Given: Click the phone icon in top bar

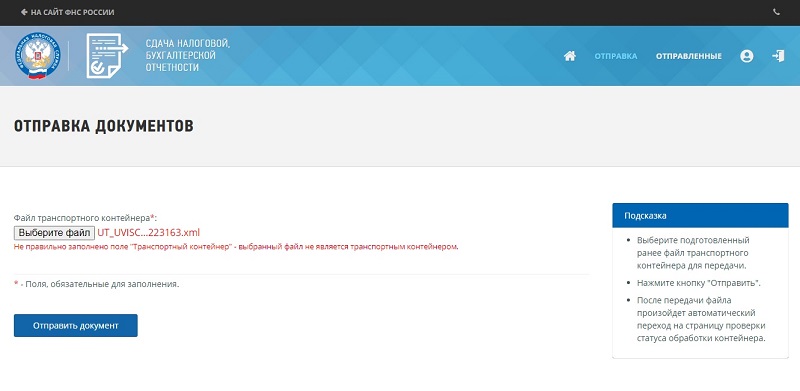Looking at the screenshot, I should tap(777, 12).
